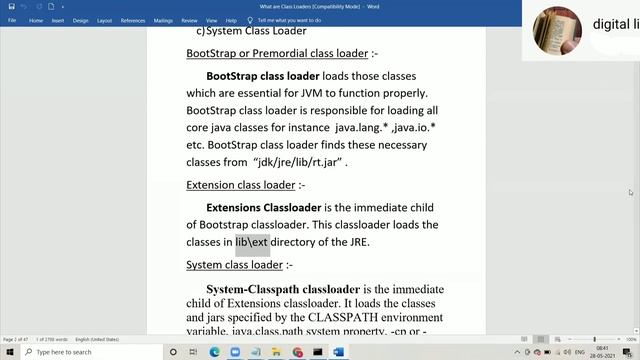Open Task View on the taskbar
Image resolution: width=640 pixels, height=360 pixels.
pos(193,352)
